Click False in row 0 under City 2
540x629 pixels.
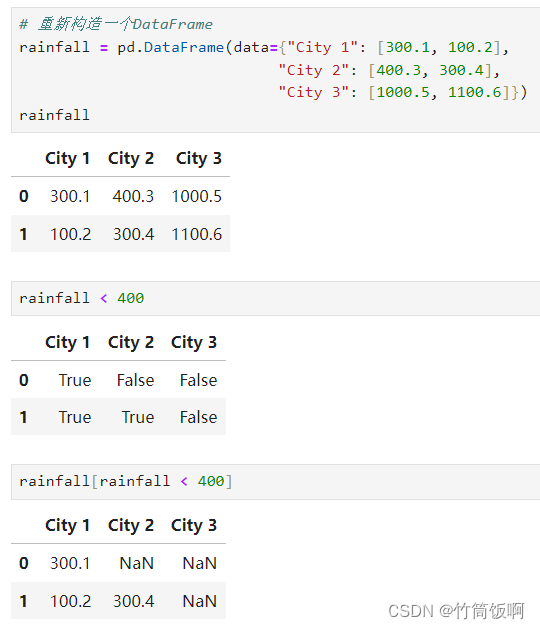pyautogui.click(x=135, y=380)
